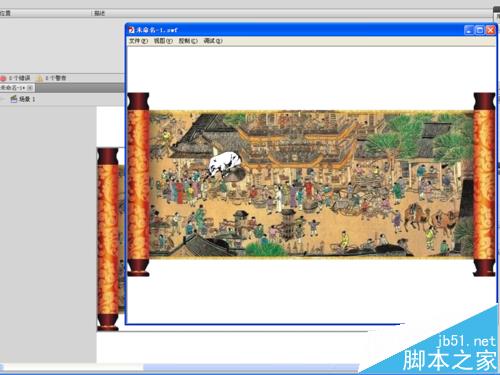Open the 控制 menu in the SWF window
This screenshot has width=500, height=375.
pos(188,41)
